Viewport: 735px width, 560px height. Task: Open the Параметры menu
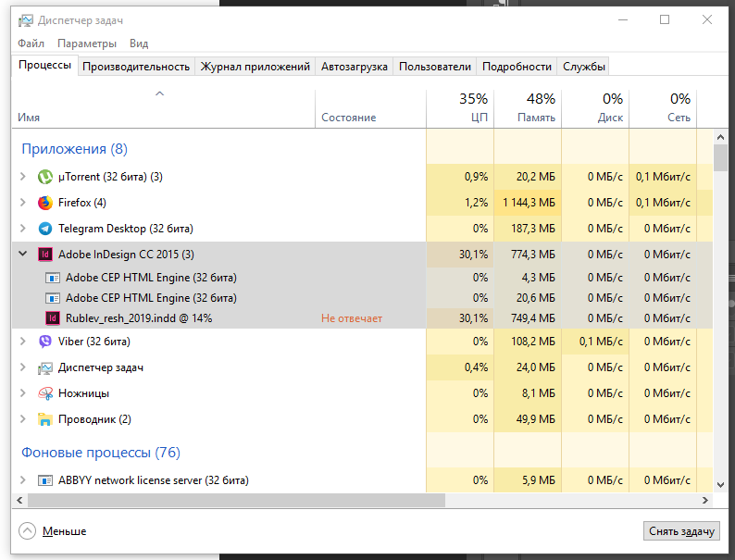[x=87, y=44]
